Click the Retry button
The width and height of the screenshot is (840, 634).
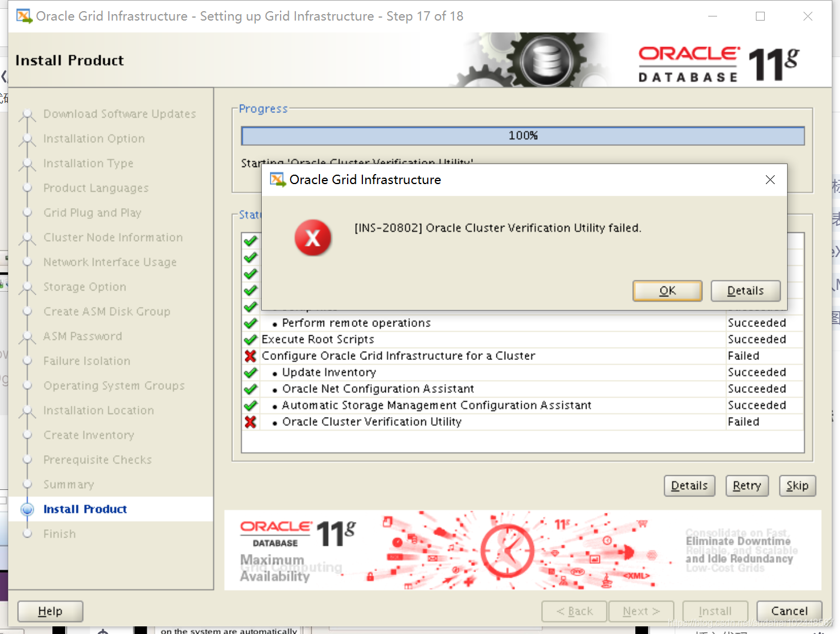coord(747,485)
